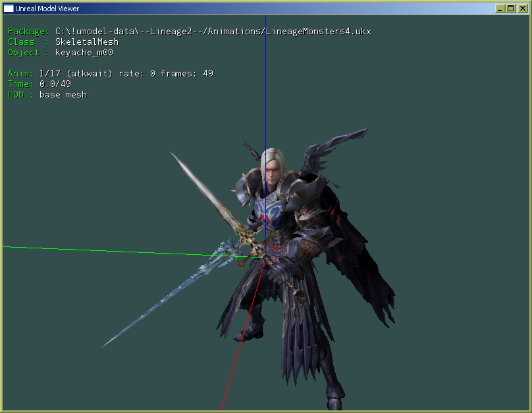Minimize the Unreal Model Viewer window

(x=500, y=9)
